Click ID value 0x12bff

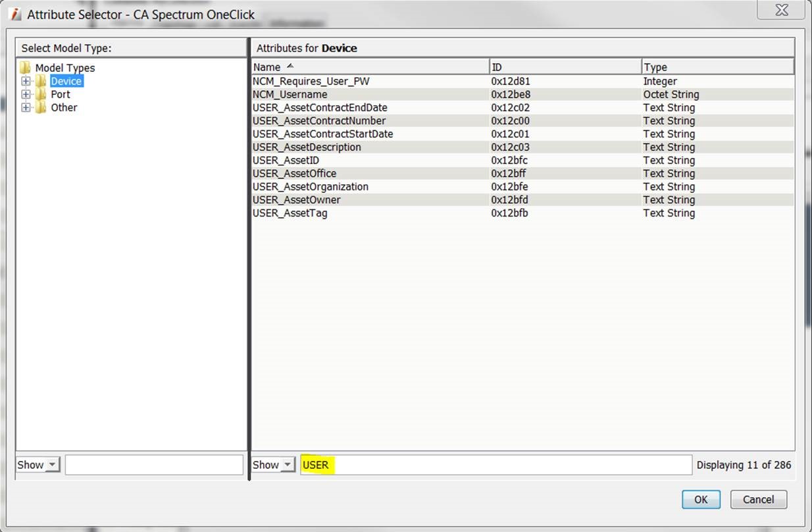pos(509,173)
